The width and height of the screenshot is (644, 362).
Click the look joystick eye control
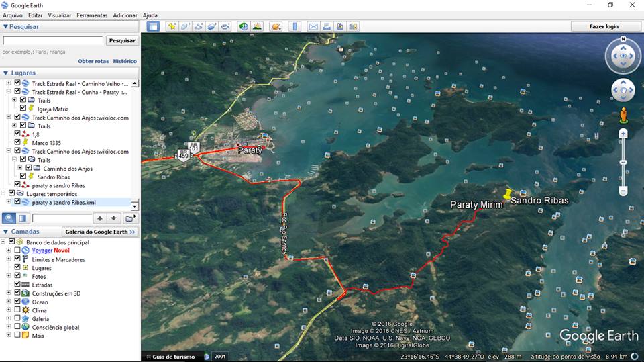pyautogui.click(x=623, y=56)
